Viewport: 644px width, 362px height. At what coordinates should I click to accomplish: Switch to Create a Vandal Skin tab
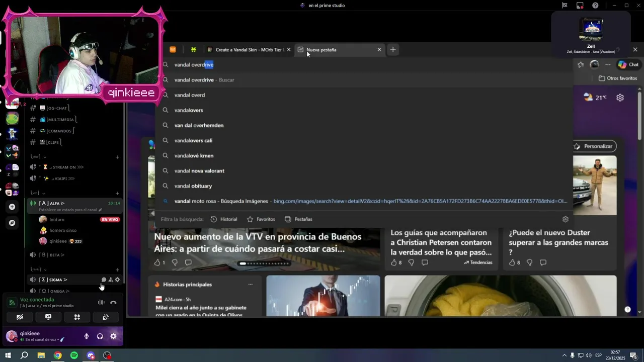[x=248, y=50]
